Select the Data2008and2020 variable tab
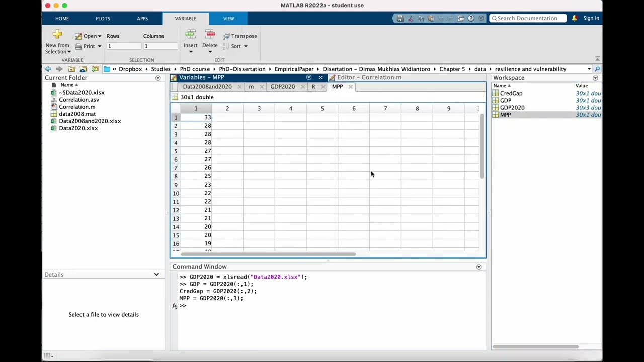This screenshot has width=644, height=362. tap(207, 87)
